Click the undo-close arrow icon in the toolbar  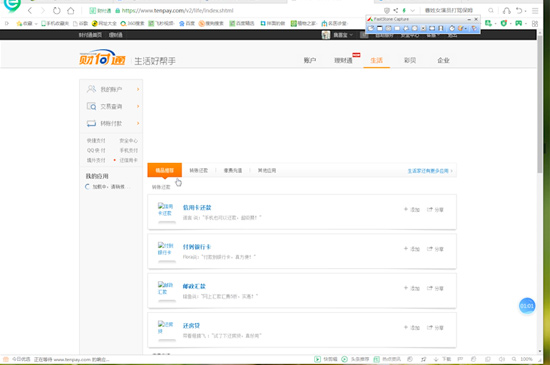519,11
